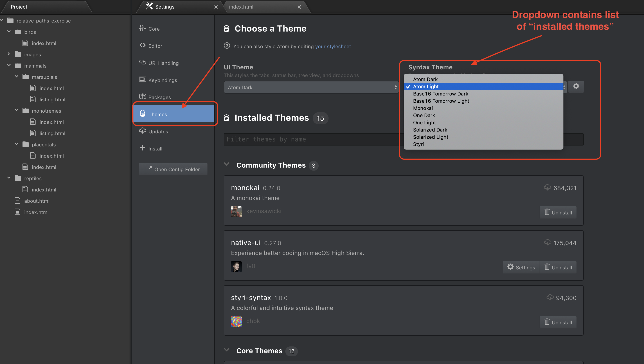644x364 pixels.
Task: Open the UI Theme Atom Dark dropdown
Action: tap(311, 87)
